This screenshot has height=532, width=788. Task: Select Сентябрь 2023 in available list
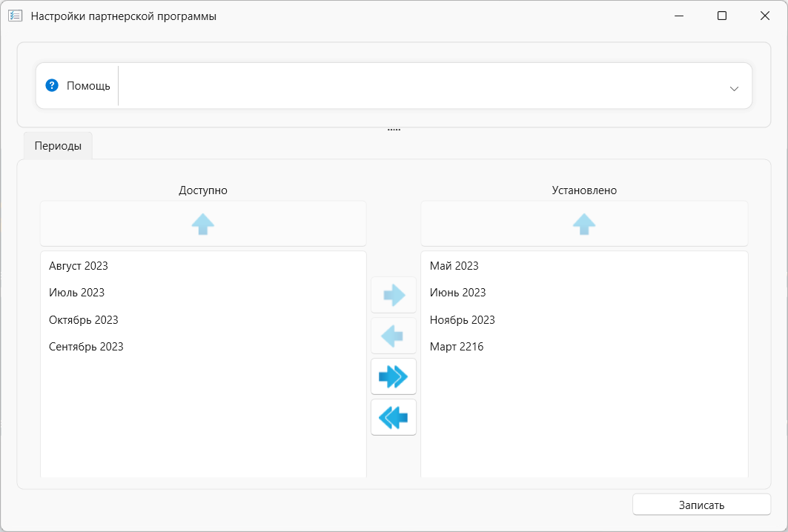coord(203,347)
